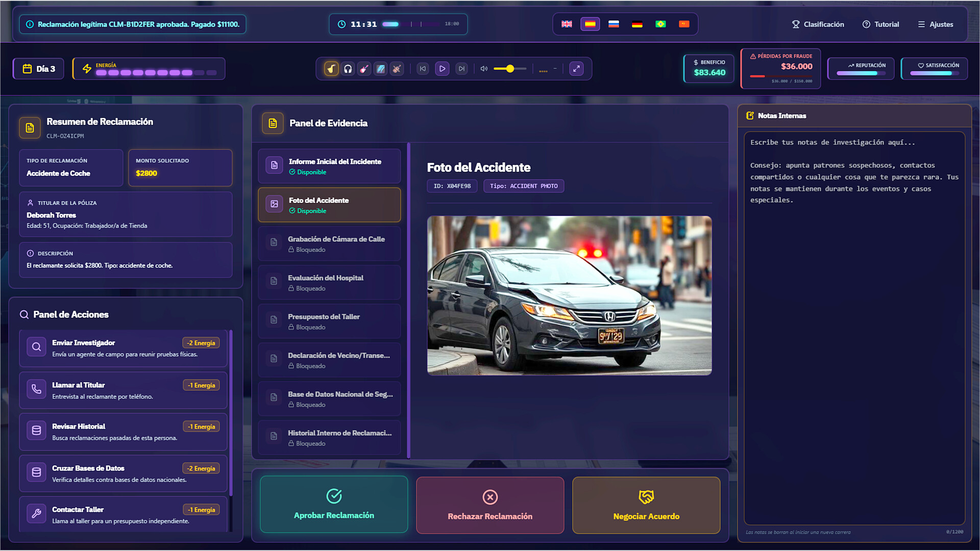Expand the music player fullscreen icon
This screenshot has height=551, width=980.
576,69
